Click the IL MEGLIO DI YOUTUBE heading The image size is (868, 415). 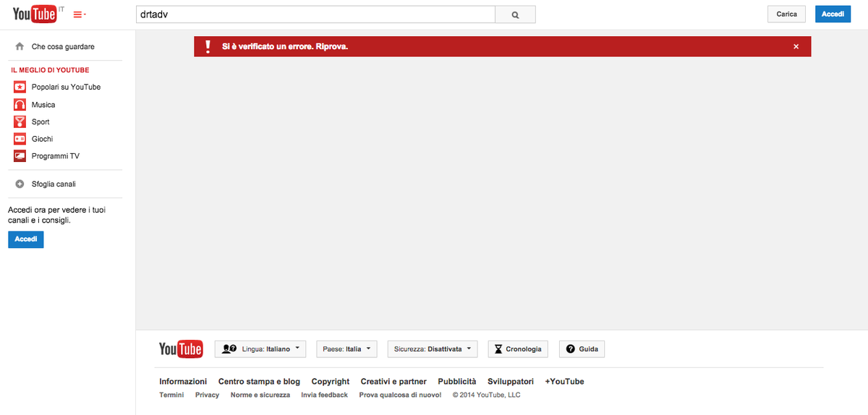coord(50,70)
